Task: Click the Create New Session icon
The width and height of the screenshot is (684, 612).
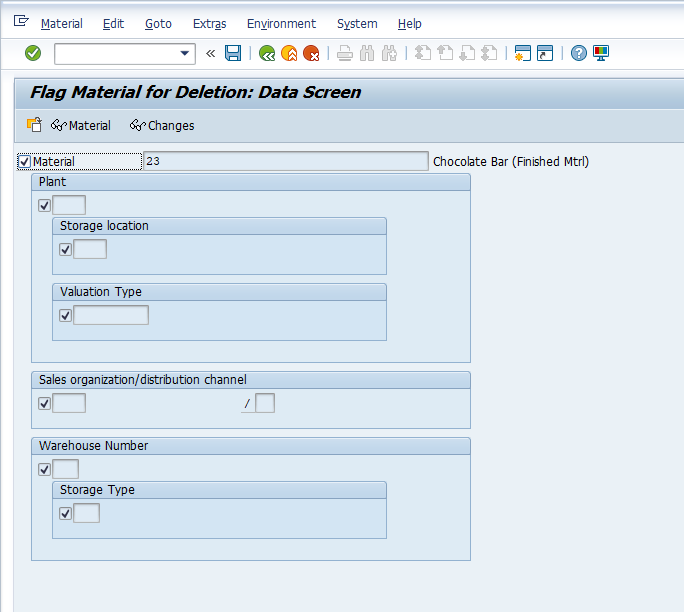Action: pyautogui.click(x=521, y=53)
